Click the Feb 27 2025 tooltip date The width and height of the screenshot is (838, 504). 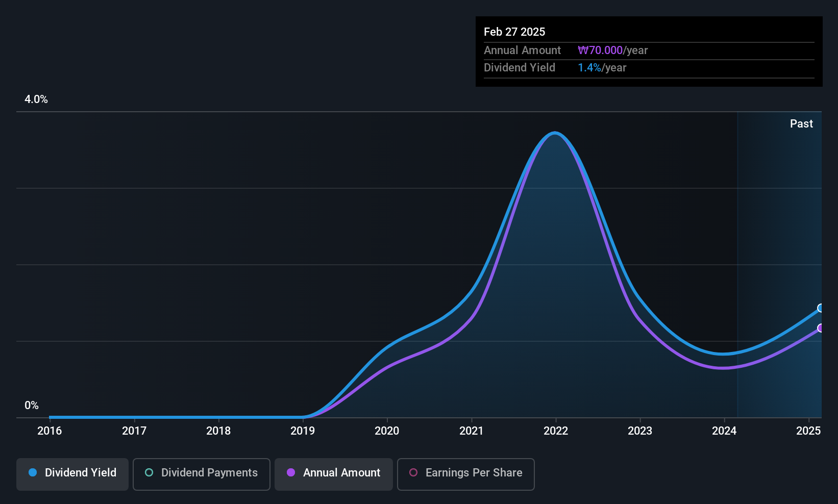514,32
